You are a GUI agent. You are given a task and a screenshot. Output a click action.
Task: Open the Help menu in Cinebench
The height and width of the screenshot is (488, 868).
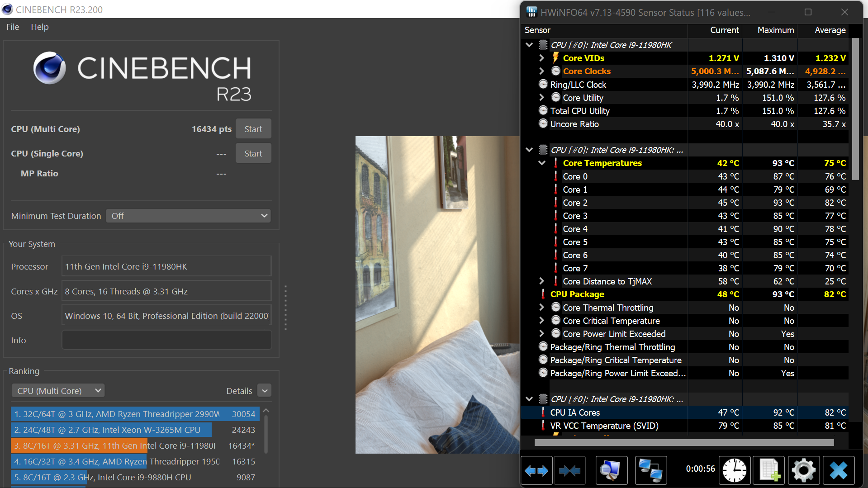(x=40, y=27)
